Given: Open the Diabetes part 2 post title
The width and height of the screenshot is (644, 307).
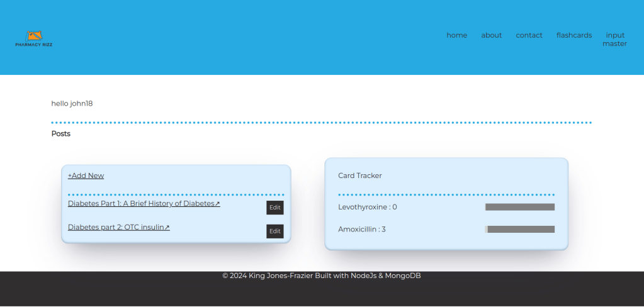Looking at the screenshot, I should click(116, 227).
